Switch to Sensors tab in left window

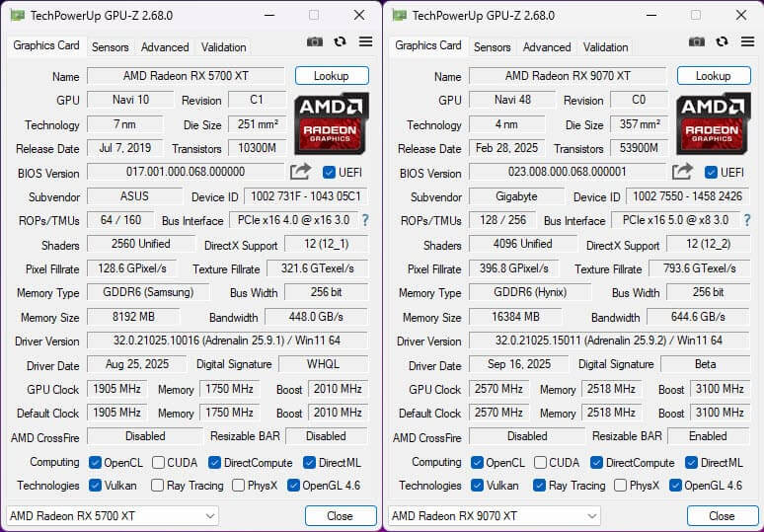point(110,46)
